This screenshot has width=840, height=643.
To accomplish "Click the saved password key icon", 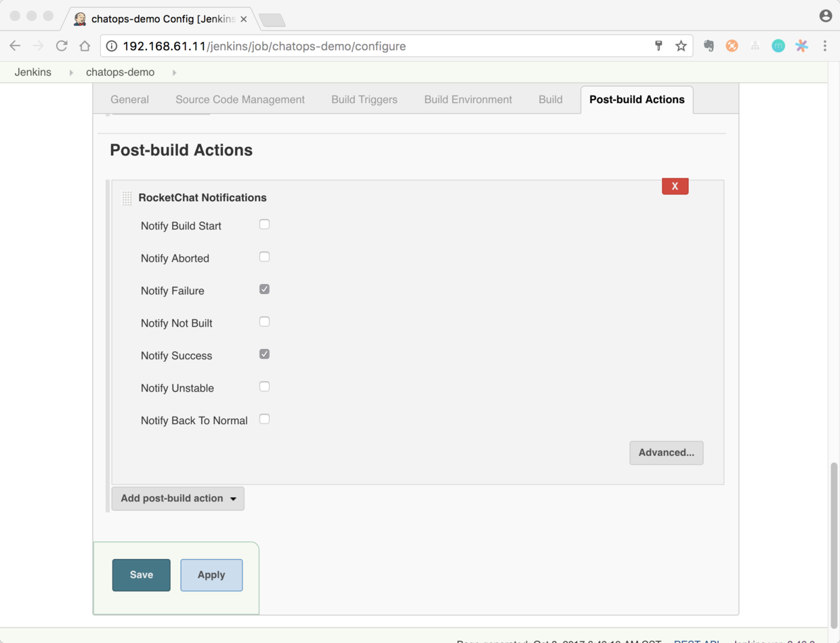I will [658, 46].
